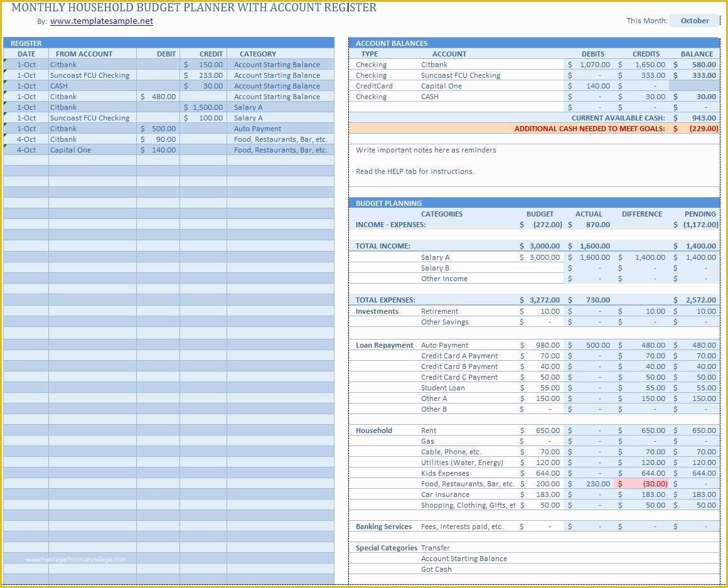Click the Citbank balance value 580.00
The height and width of the screenshot is (588, 728).
(x=695, y=65)
